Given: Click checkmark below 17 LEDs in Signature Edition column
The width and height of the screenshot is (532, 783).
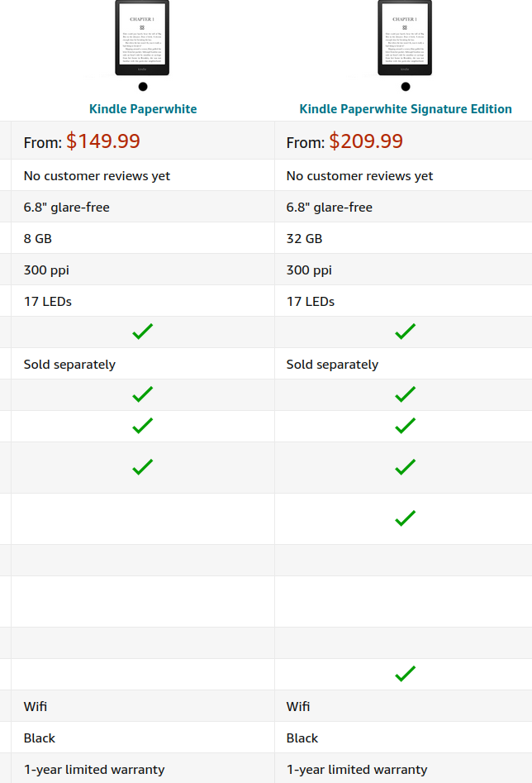Looking at the screenshot, I should [405, 332].
